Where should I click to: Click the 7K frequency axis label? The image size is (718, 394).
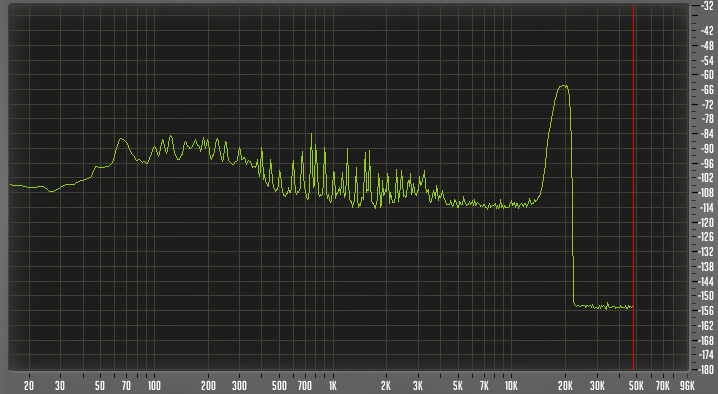pyautogui.click(x=484, y=386)
